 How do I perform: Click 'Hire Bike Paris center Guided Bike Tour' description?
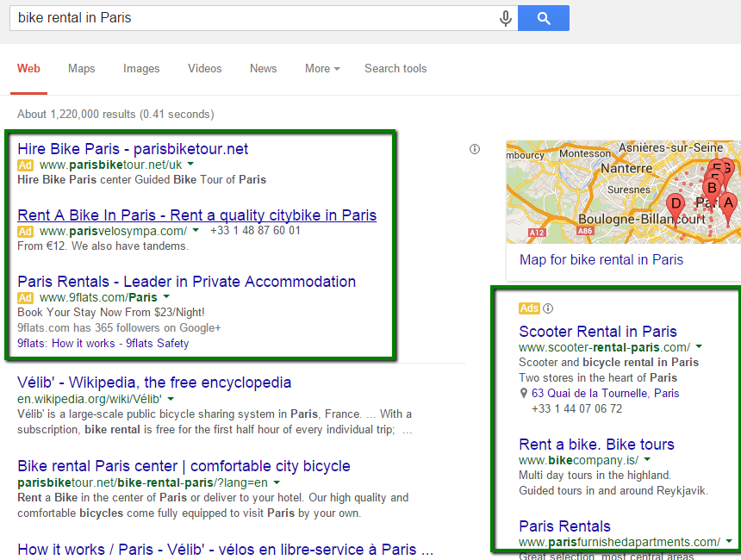pyautogui.click(x=142, y=179)
